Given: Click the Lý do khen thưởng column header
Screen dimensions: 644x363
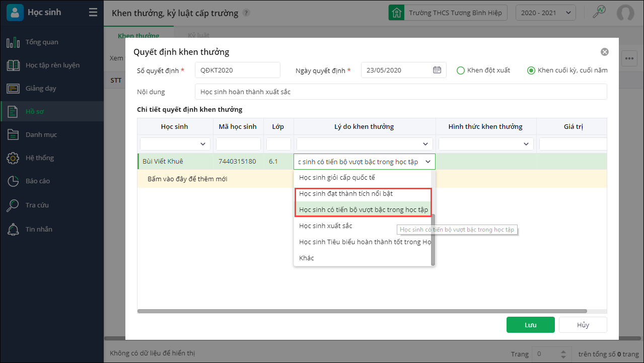Looking at the screenshot, I should pyautogui.click(x=365, y=126).
